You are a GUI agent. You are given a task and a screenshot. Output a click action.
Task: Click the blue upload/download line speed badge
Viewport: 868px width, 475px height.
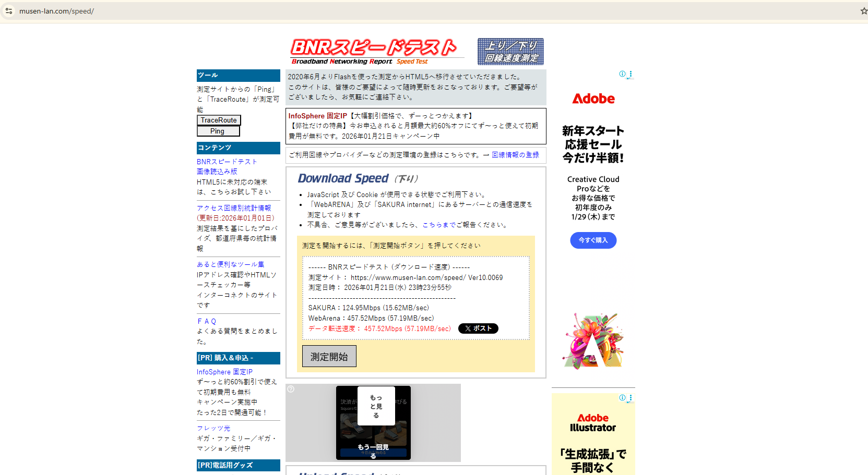510,52
